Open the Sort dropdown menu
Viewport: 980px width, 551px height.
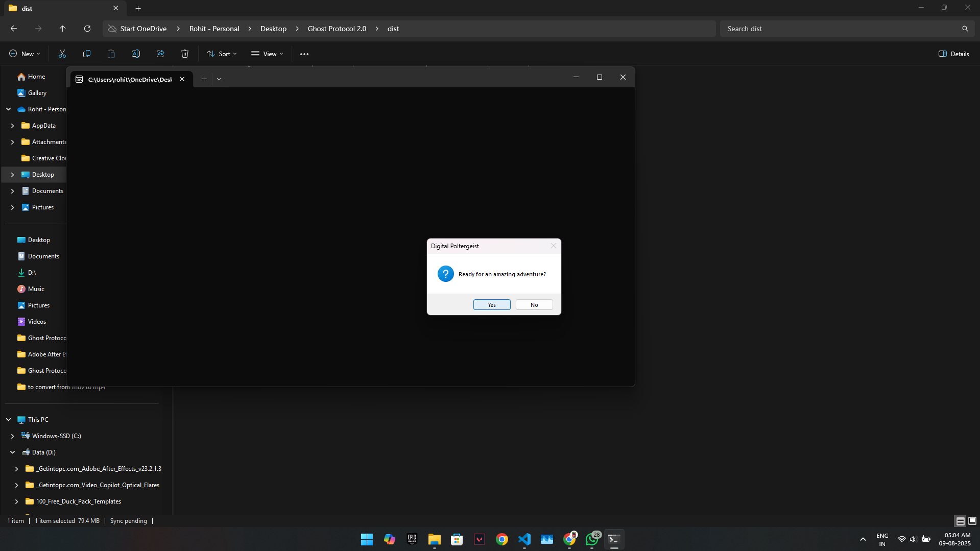pos(222,54)
